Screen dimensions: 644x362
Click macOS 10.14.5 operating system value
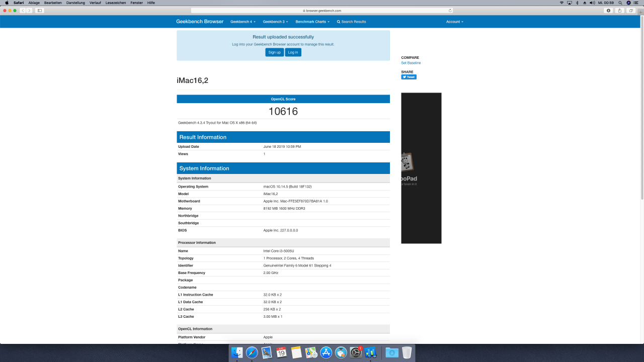point(287,187)
